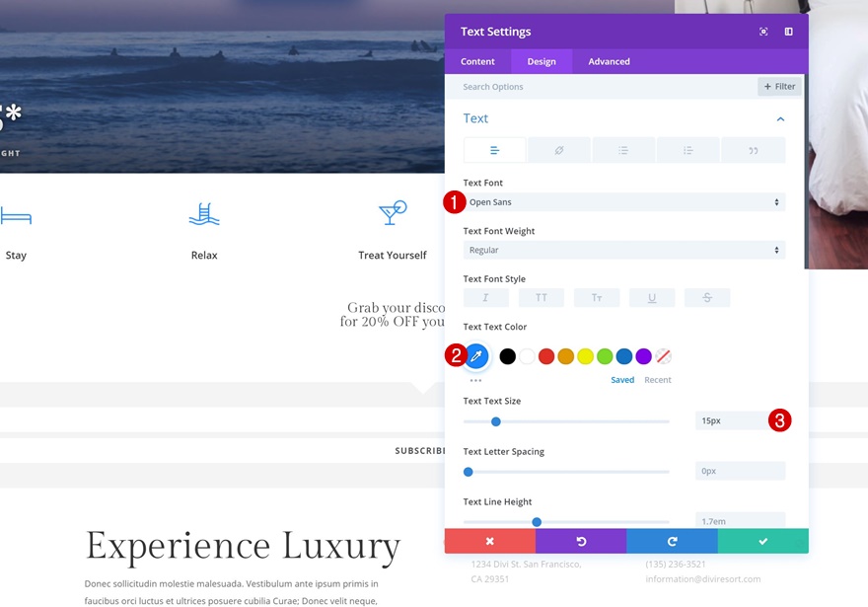Open the Text Font Weight dropdown

(x=623, y=250)
